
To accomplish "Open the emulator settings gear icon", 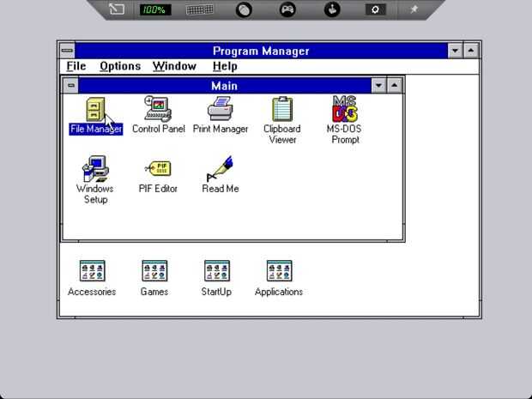I will tap(375, 9).
